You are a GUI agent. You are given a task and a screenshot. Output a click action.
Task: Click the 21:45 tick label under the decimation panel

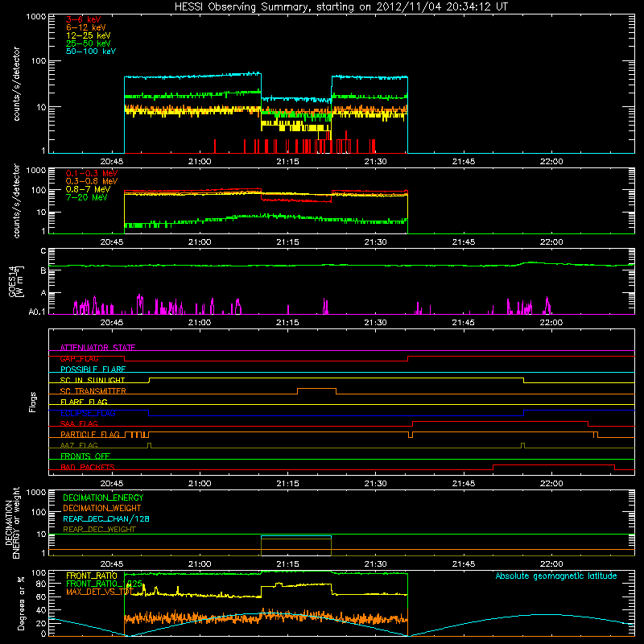[464, 564]
